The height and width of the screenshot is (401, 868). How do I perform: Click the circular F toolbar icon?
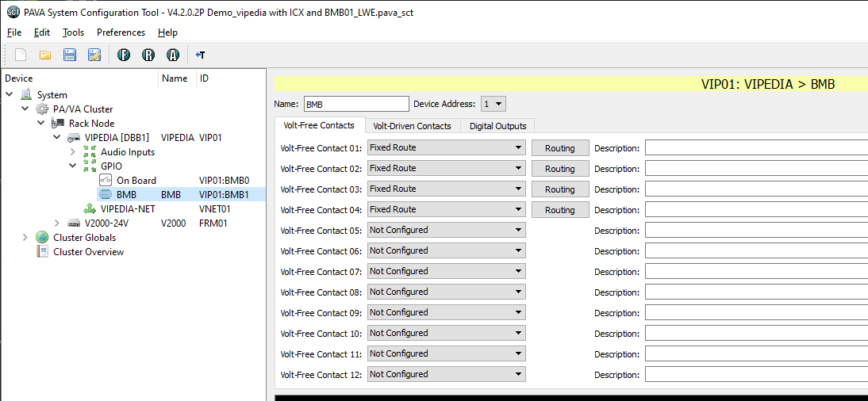[x=124, y=55]
